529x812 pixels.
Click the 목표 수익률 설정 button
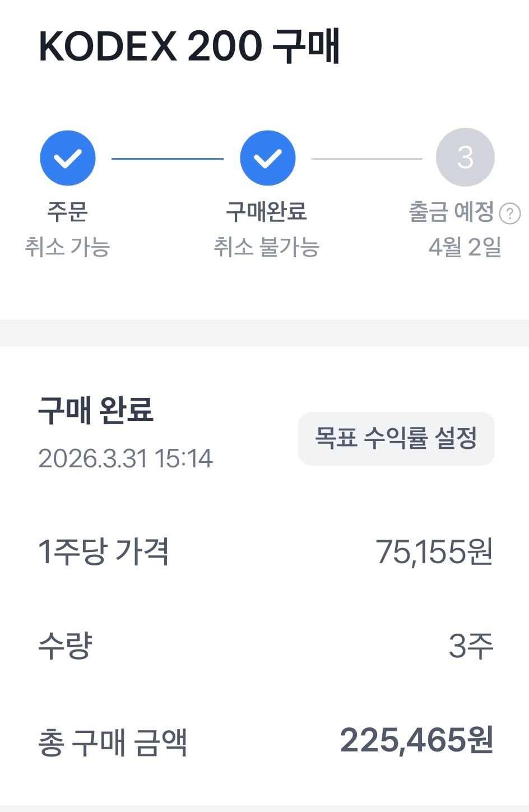coord(396,439)
